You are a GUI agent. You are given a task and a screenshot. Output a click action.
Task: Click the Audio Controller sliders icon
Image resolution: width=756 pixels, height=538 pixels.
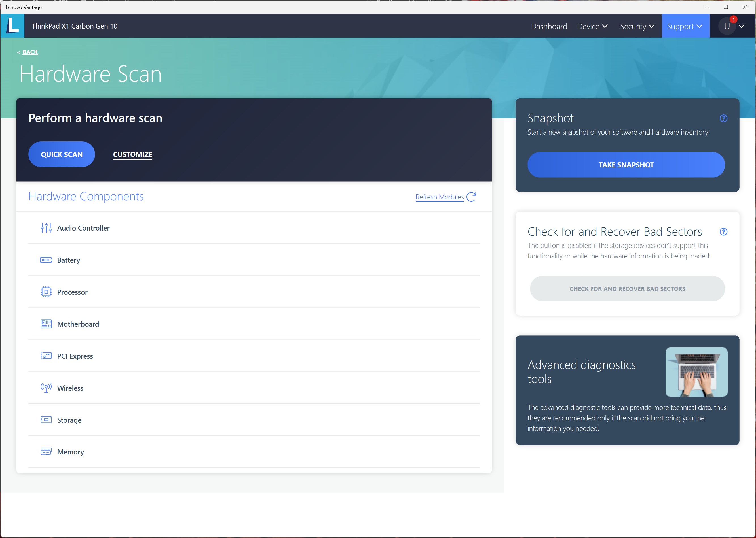46,228
